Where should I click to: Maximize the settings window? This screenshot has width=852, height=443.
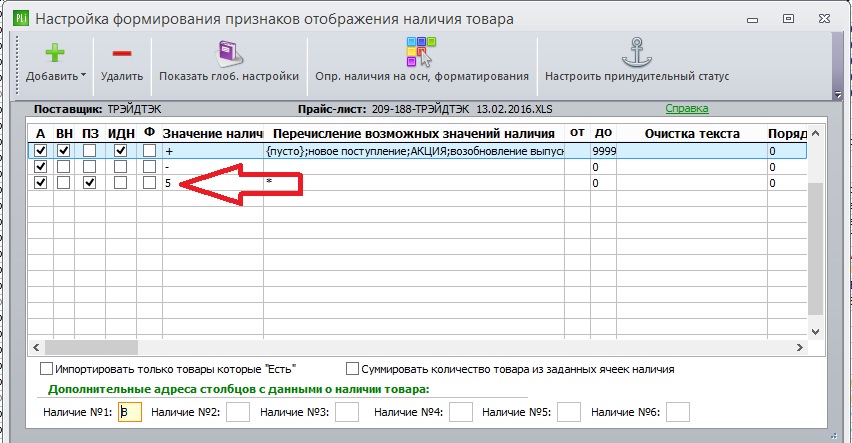pyautogui.click(x=788, y=19)
